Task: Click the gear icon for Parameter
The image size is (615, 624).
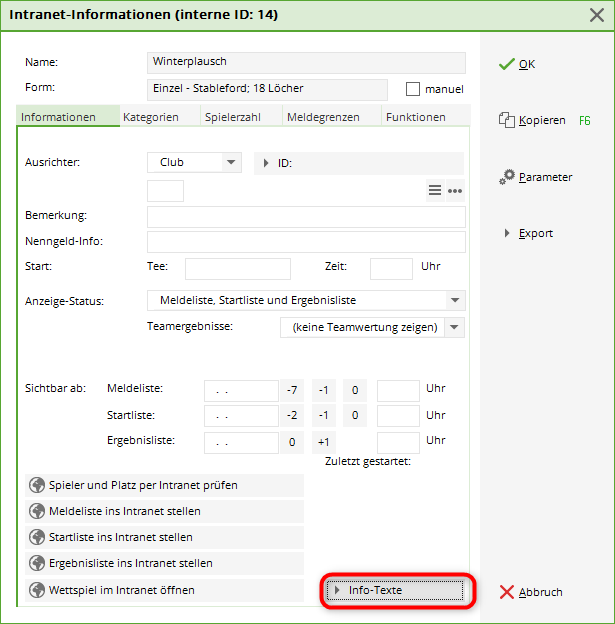Action: pos(507,177)
